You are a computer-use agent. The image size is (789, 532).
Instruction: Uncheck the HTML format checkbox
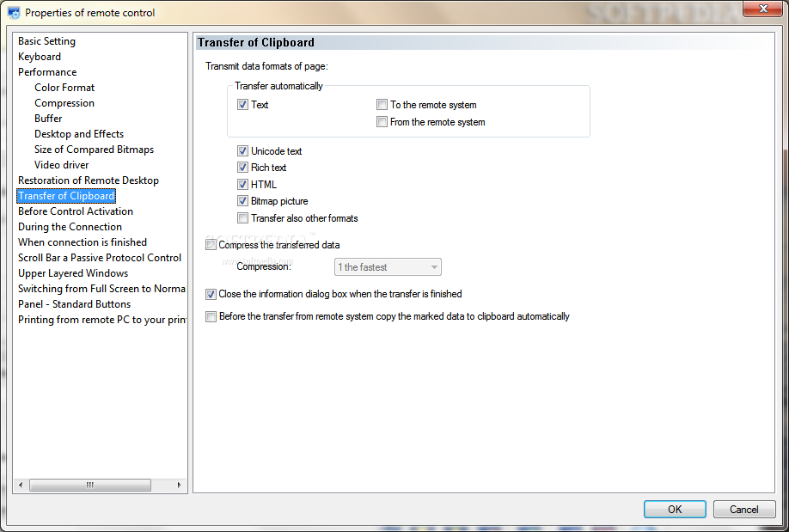coord(242,184)
